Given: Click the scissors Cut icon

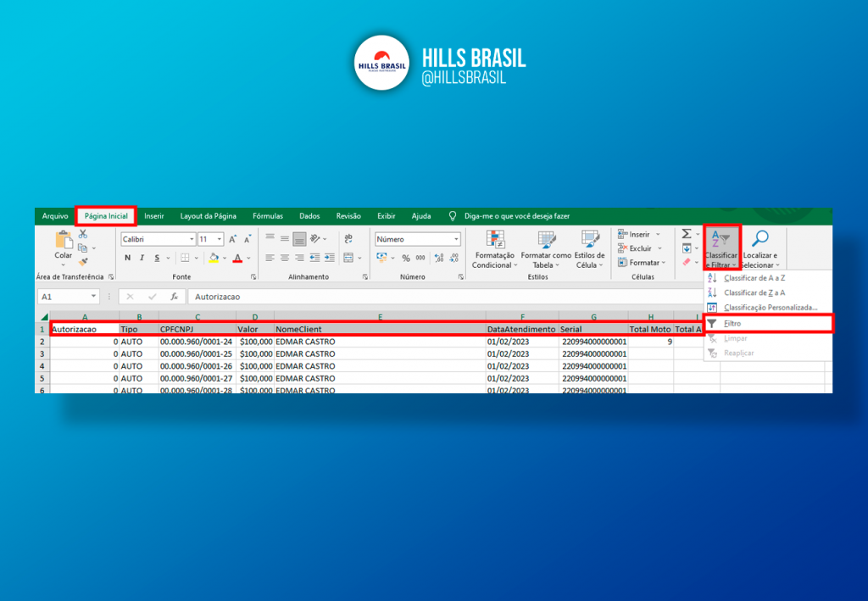Looking at the screenshot, I should 83,234.
